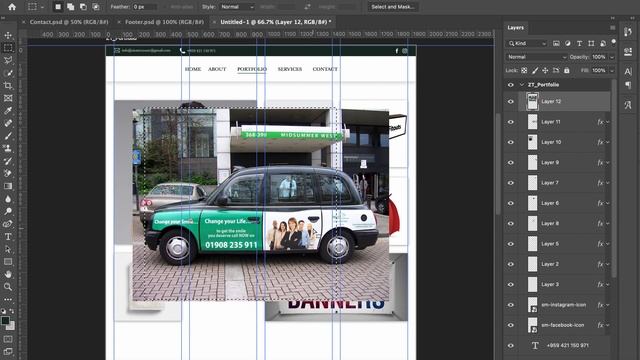This screenshot has width=640, height=360.
Task: Select the Healing Brush tool
Action: coord(8,123)
